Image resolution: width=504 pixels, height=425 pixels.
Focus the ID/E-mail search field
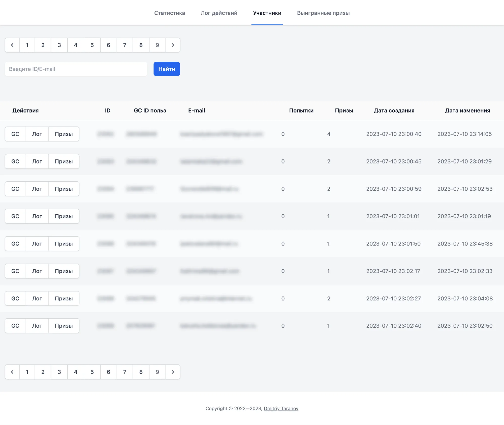(76, 69)
